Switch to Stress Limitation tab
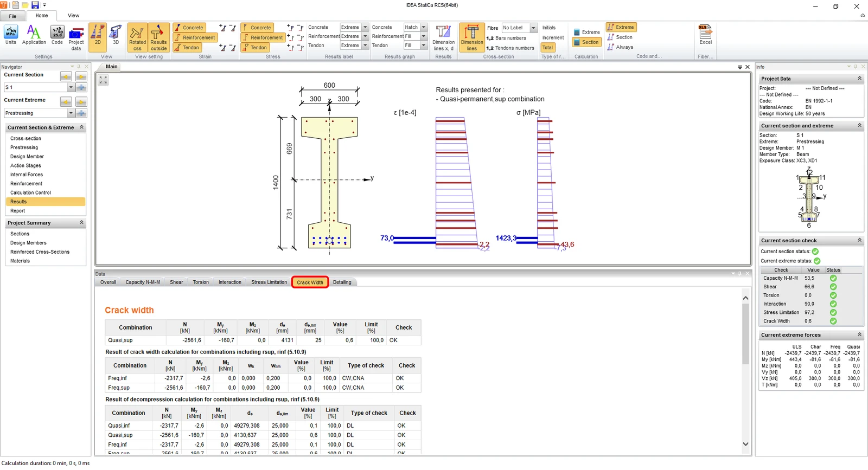The width and height of the screenshot is (868, 470). (269, 282)
